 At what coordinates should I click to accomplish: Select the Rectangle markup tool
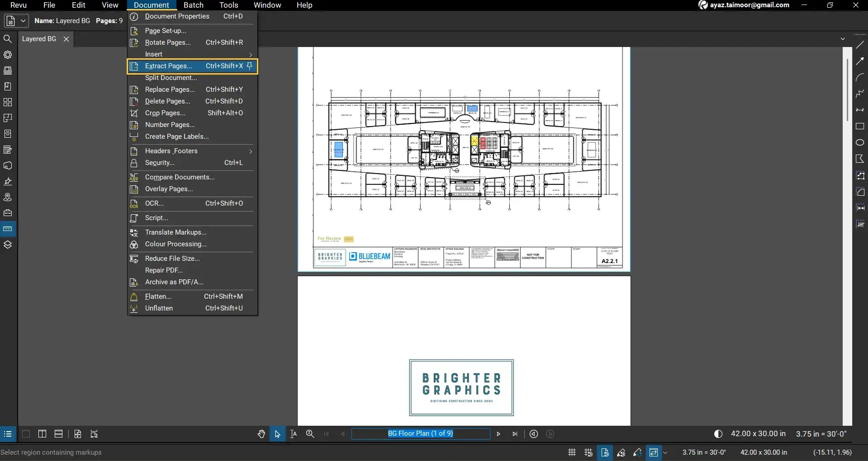coord(860,127)
